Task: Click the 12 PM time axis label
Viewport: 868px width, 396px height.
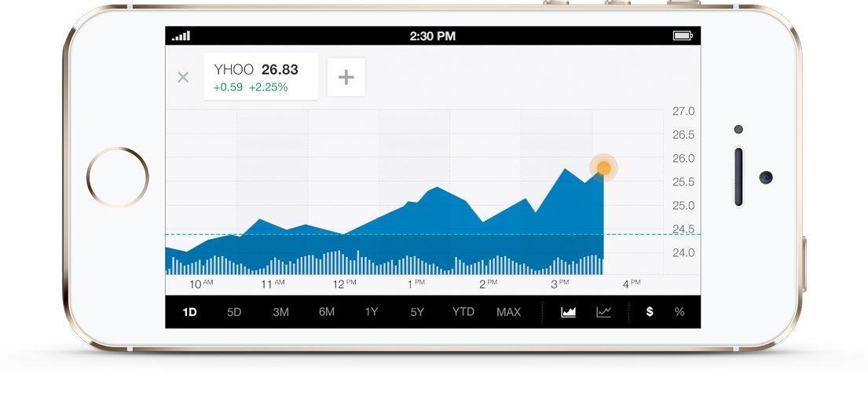Action: pos(344,284)
